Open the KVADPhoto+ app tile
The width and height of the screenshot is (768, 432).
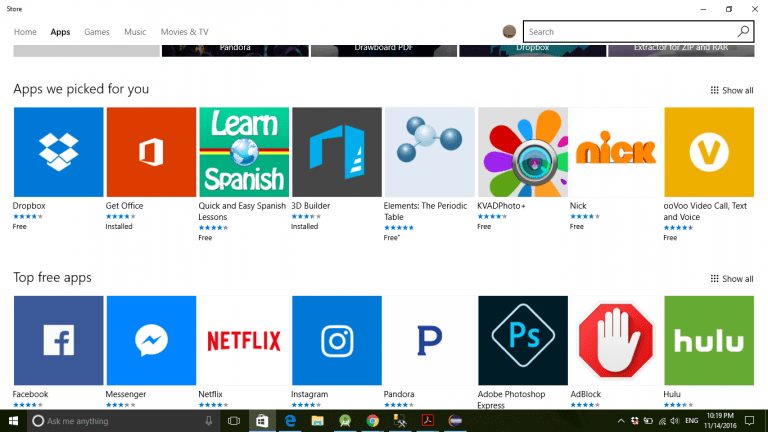[523, 152]
